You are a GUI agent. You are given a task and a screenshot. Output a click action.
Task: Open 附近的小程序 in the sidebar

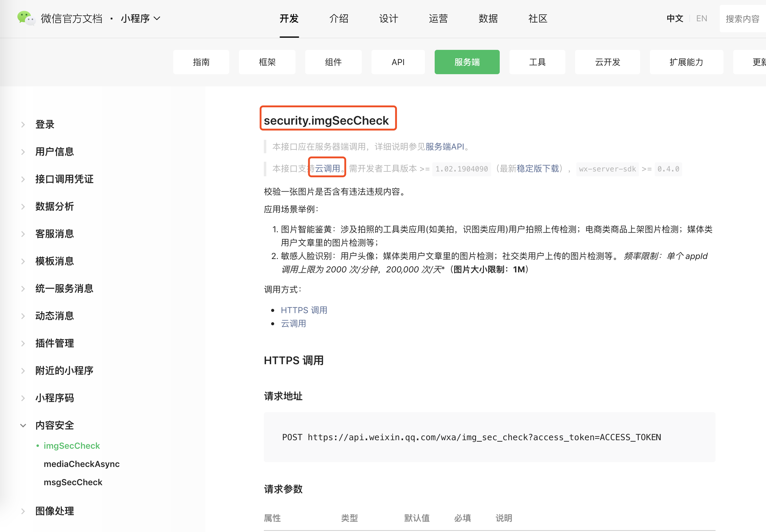point(64,371)
